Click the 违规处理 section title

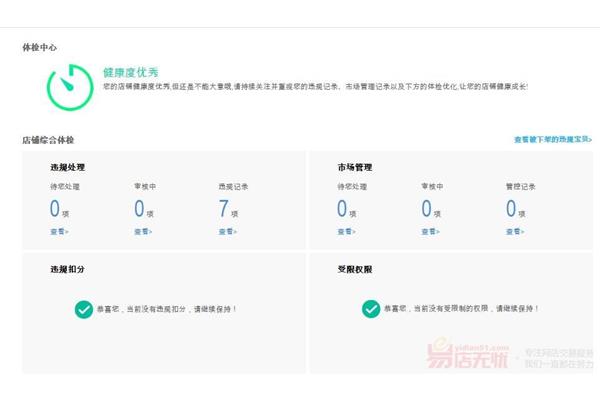[68, 167]
